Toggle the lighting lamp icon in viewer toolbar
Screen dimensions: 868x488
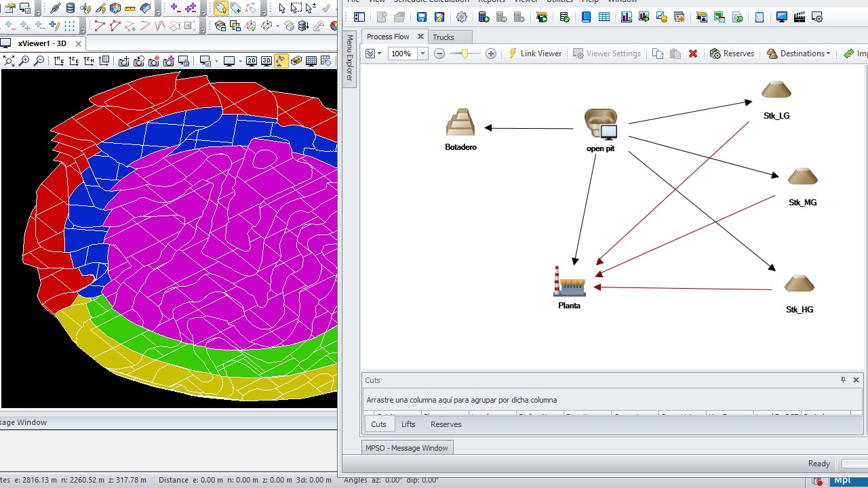point(282,60)
